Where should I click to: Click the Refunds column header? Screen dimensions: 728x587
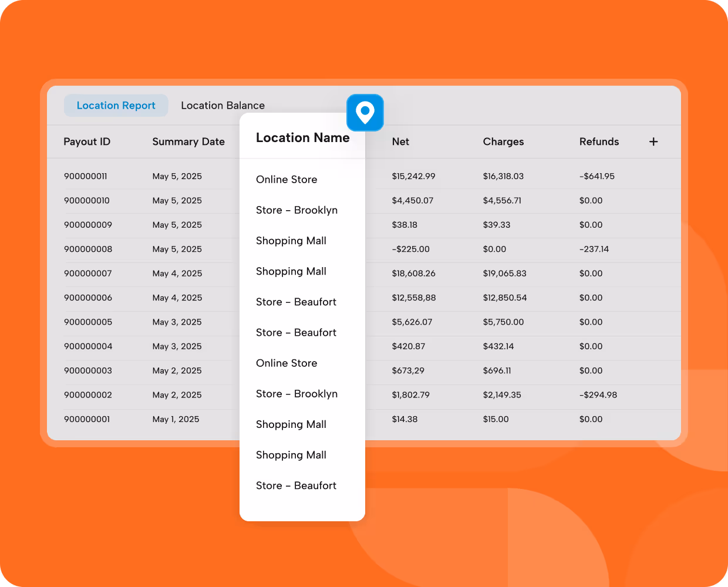click(x=599, y=141)
